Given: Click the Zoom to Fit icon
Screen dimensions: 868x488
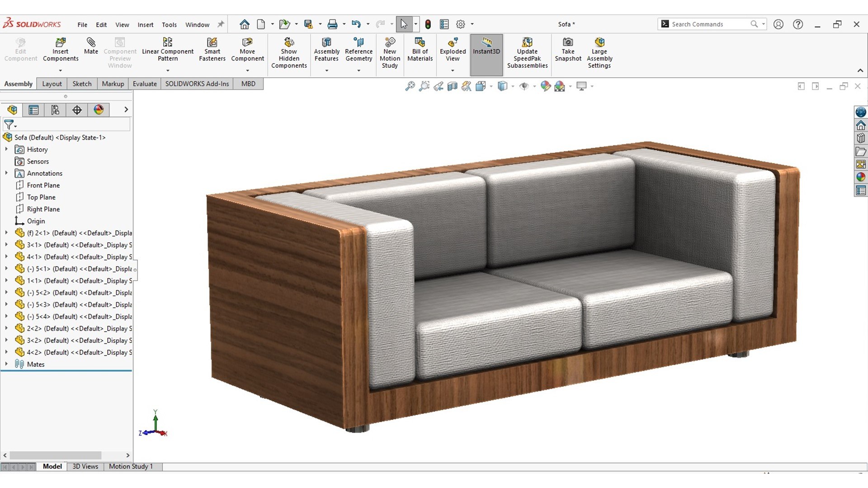Looking at the screenshot, I should click(410, 86).
